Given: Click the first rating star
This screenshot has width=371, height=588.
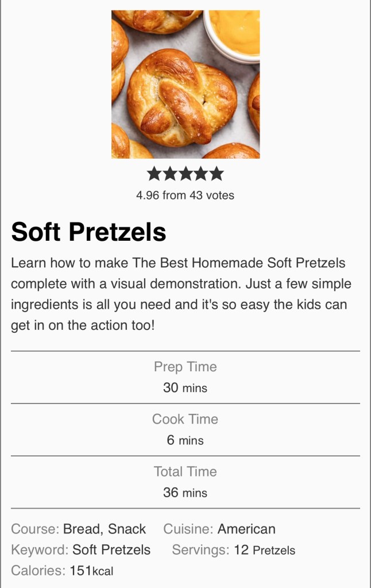Looking at the screenshot, I should tap(154, 174).
